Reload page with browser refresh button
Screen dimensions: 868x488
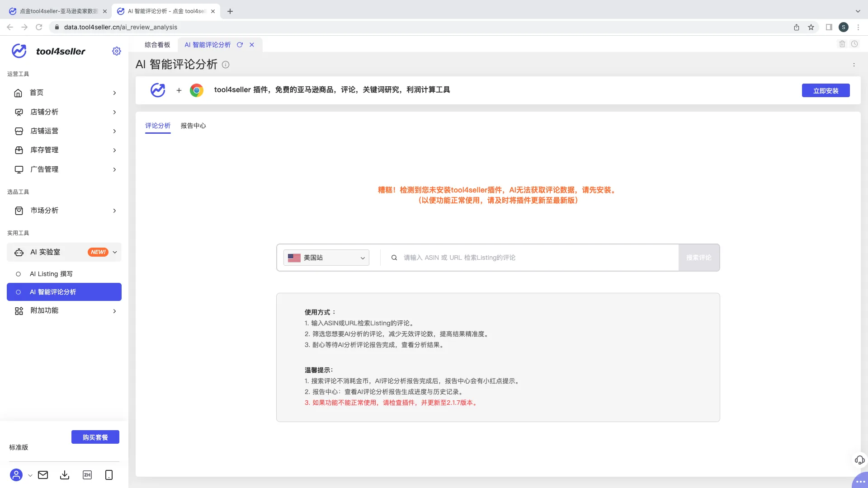(39, 27)
